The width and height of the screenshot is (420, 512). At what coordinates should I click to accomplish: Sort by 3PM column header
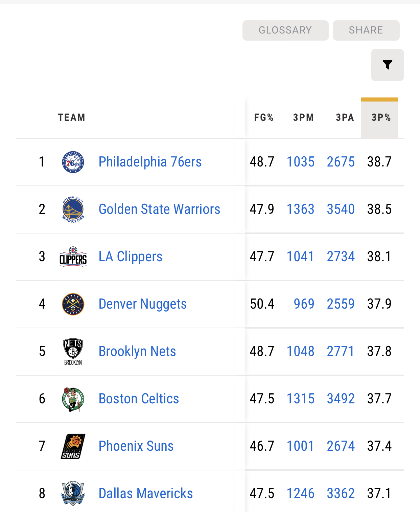(x=303, y=117)
